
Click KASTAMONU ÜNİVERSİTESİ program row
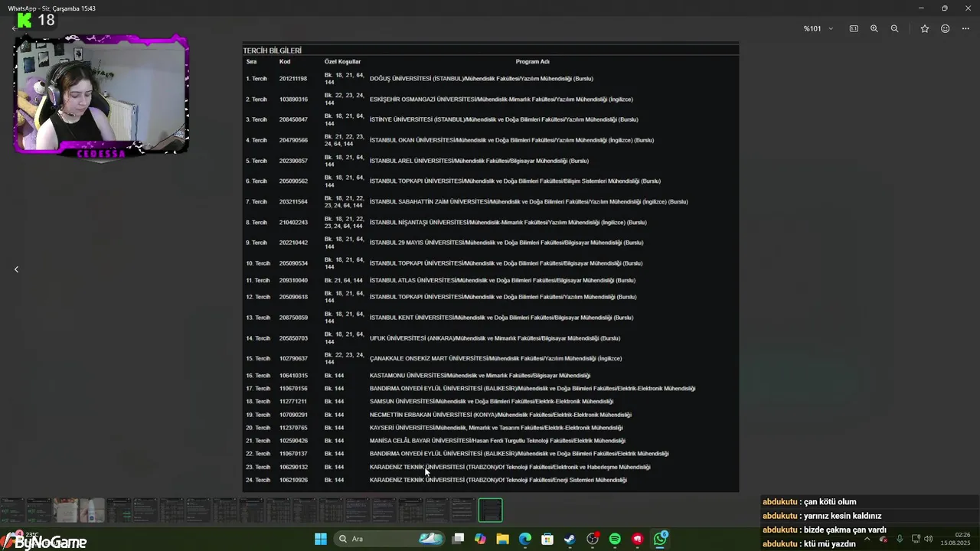480,376
